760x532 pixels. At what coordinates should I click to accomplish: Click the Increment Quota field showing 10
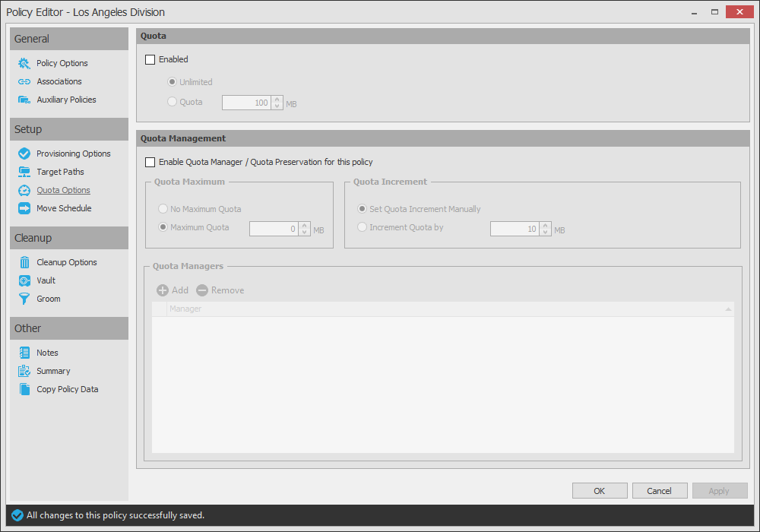click(515, 229)
